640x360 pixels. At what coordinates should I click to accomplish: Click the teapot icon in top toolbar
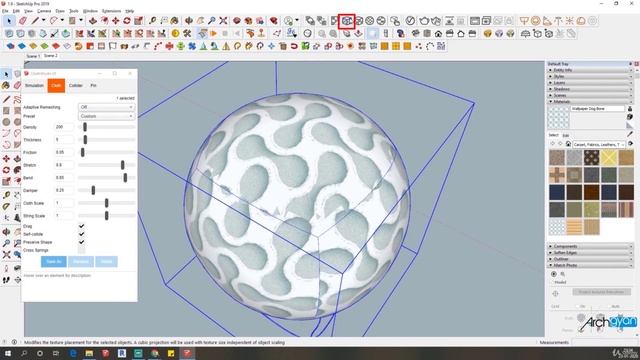pos(424,20)
